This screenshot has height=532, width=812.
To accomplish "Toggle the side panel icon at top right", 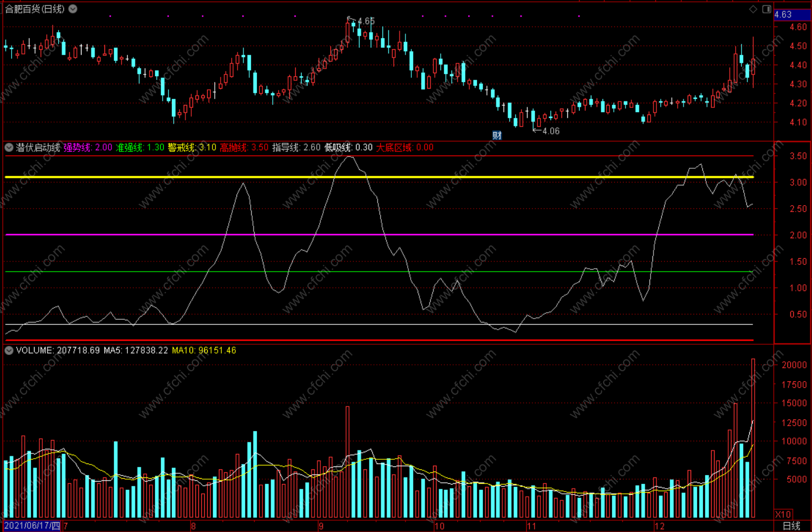I will pos(767,9).
